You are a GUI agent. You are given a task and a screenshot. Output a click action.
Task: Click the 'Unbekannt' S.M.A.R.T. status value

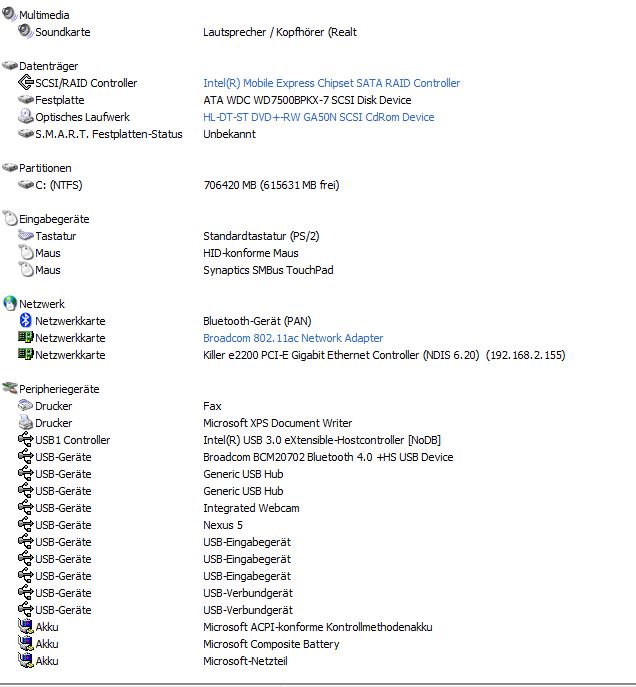(x=229, y=134)
